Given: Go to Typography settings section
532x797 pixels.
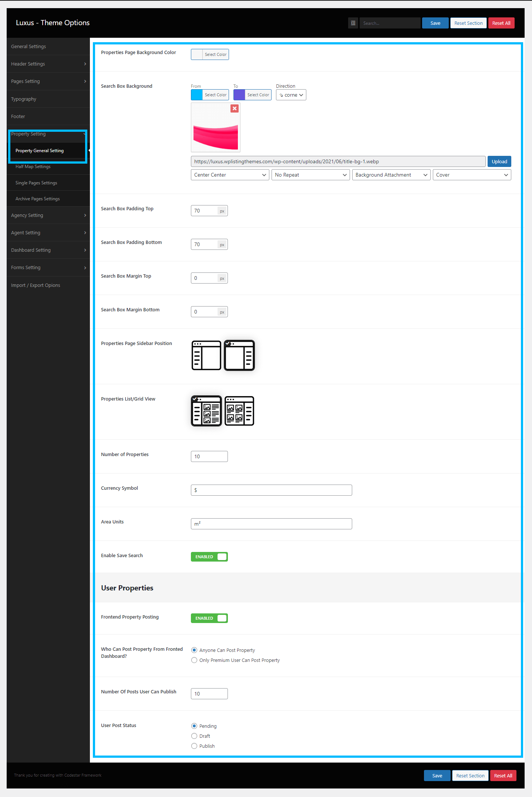Looking at the screenshot, I should pos(24,99).
